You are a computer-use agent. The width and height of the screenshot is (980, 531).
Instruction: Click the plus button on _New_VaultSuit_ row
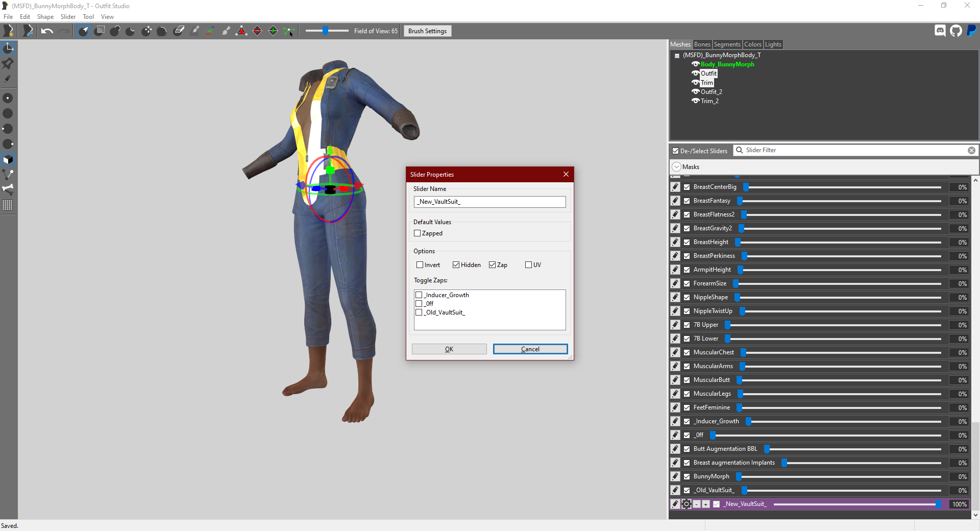[706, 504]
